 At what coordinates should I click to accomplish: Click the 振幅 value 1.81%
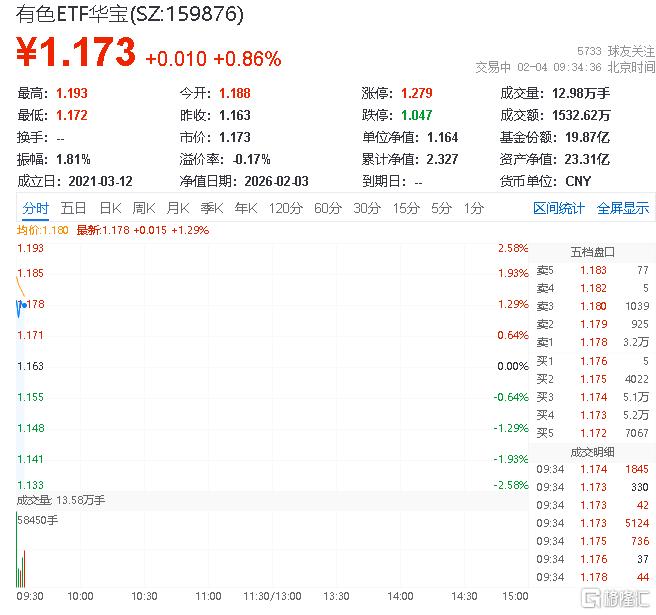[73, 159]
